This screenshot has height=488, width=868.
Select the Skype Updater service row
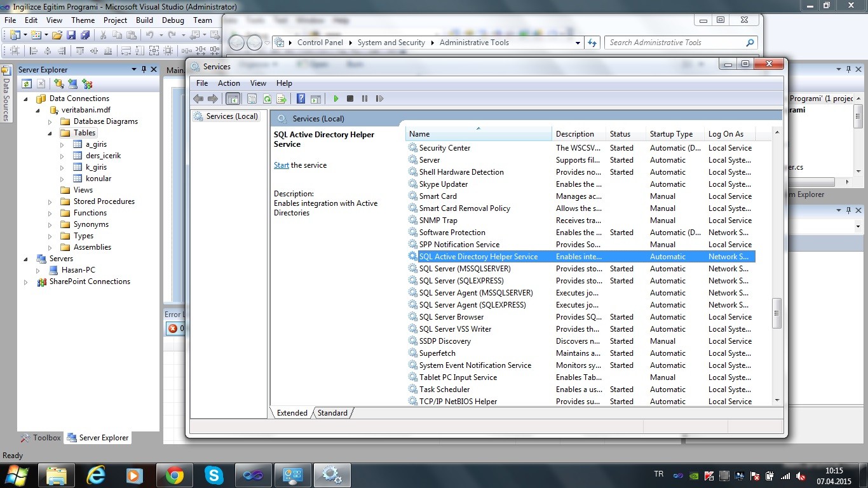(580, 184)
